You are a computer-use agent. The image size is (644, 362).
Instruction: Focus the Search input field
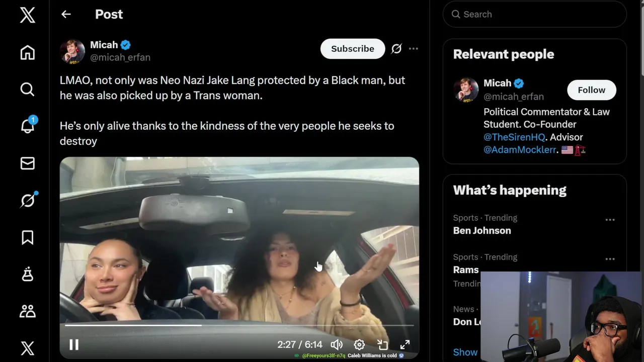[535, 14]
